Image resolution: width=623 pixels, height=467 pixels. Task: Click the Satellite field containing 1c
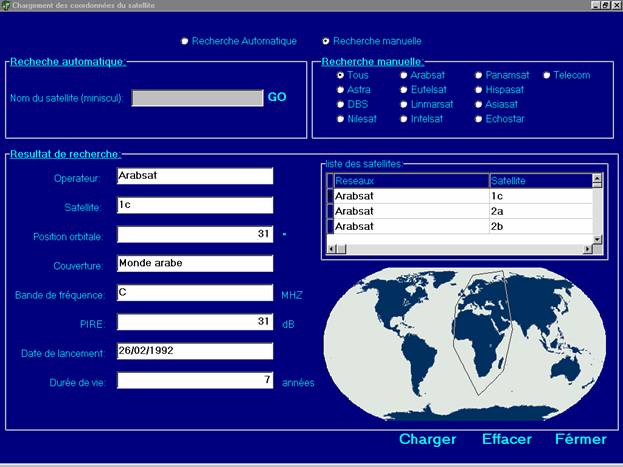point(195,205)
